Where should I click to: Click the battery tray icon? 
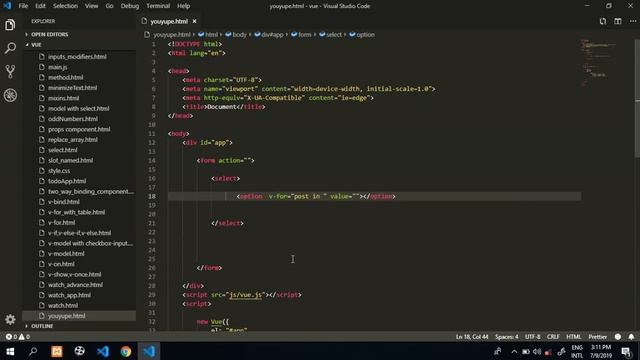526,351
